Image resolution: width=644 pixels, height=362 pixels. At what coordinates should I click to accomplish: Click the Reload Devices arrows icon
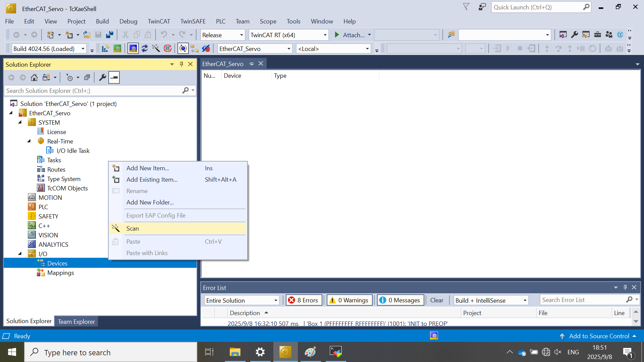145,49
